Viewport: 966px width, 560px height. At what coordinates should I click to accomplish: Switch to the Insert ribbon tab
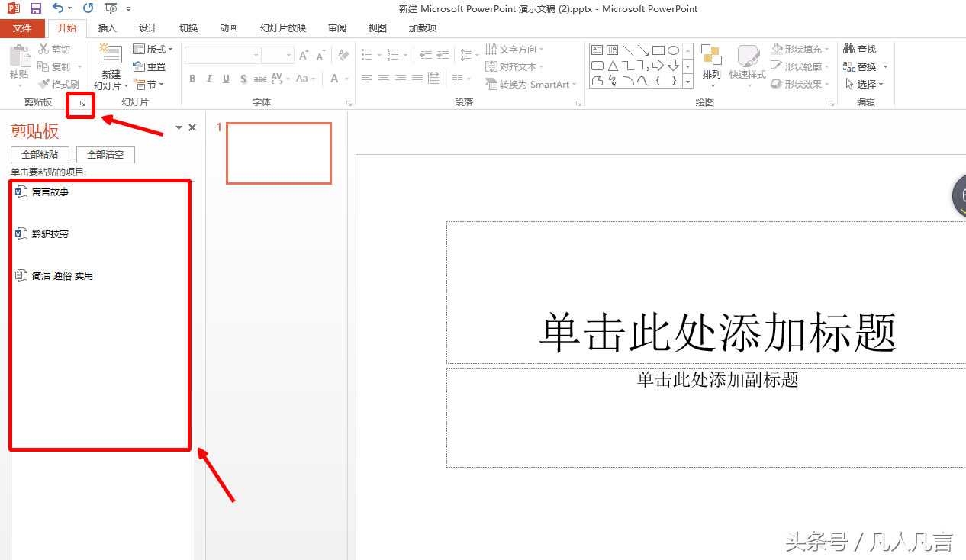click(x=108, y=28)
